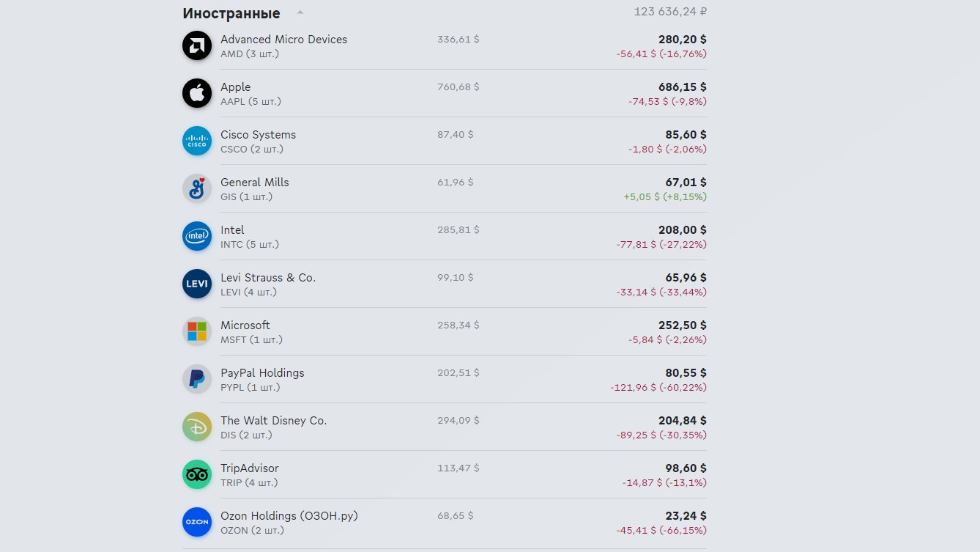Open the Ozon logo icon
This screenshot has height=552, width=980.
point(197,522)
